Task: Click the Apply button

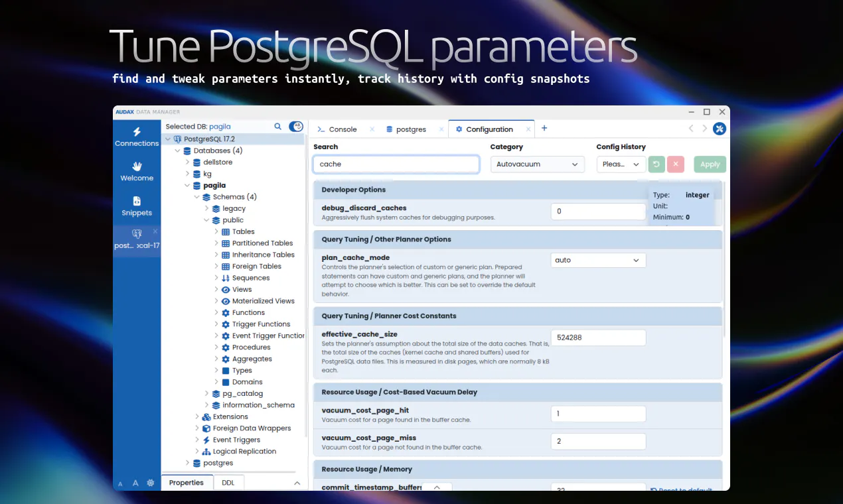Action: coord(710,164)
